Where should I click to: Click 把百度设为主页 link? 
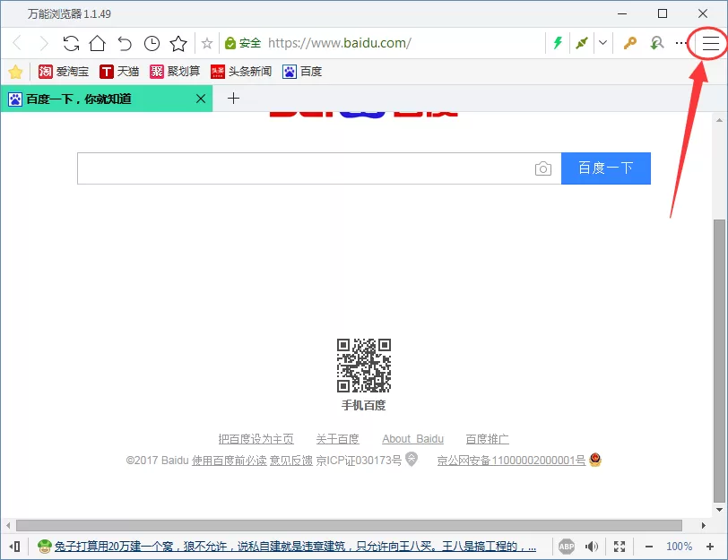point(256,439)
